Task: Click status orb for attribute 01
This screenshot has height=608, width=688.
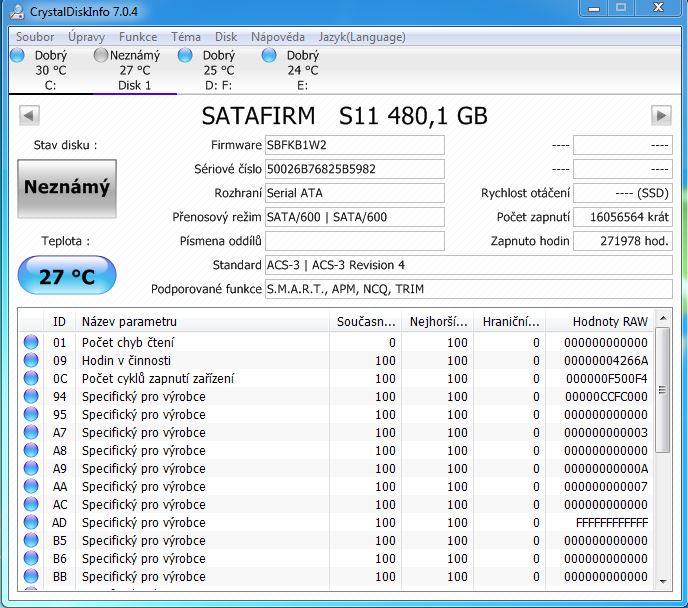Action: click(31, 342)
